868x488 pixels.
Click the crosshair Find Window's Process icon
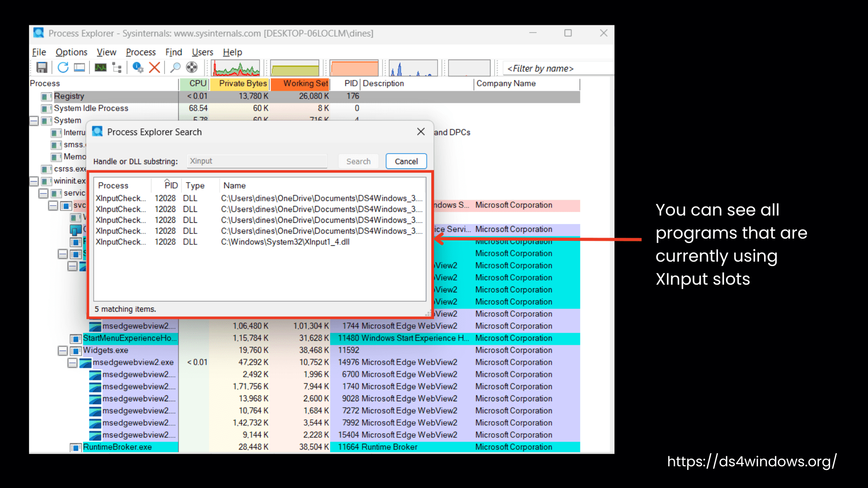[x=192, y=68]
